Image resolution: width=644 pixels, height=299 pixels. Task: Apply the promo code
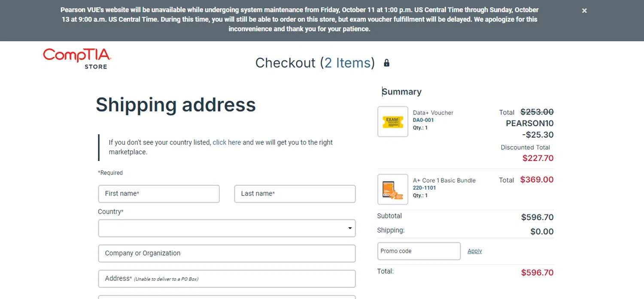[474, 251]
